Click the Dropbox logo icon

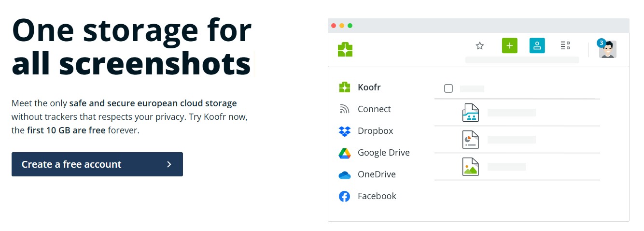click(x=344, y=131)
